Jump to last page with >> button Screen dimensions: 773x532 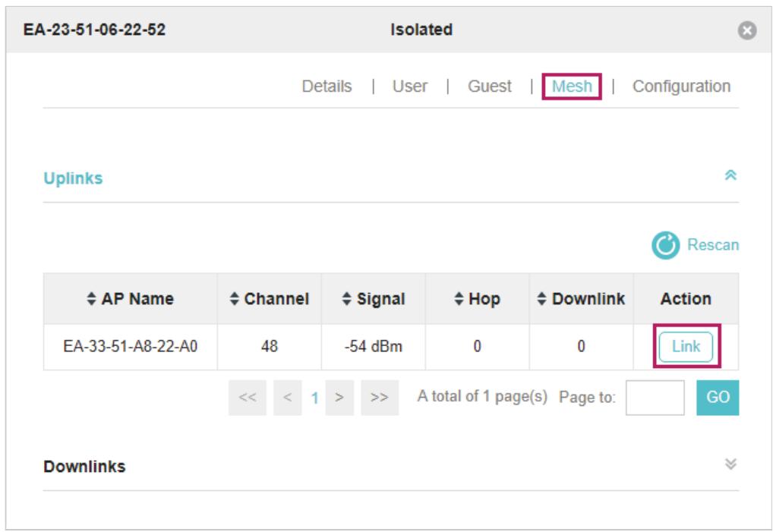(x=380, y=397)
